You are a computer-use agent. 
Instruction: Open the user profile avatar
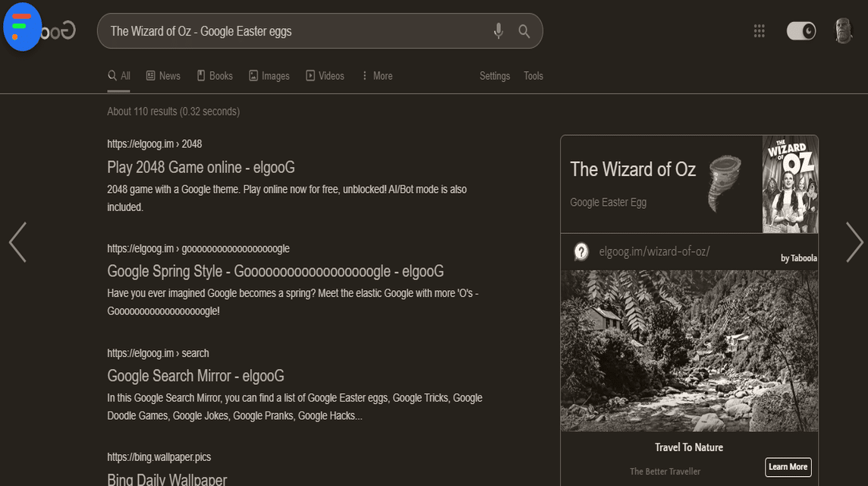(x=843, y=30)
